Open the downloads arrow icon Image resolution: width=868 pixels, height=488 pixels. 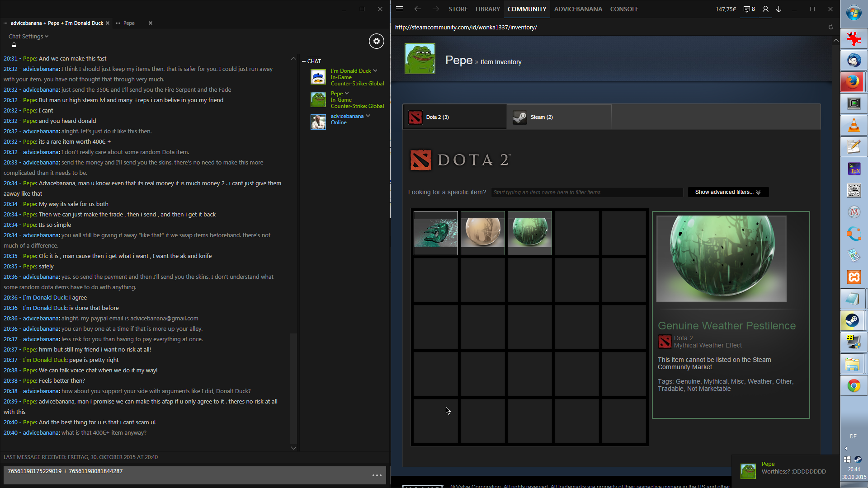tap(779, 9)
